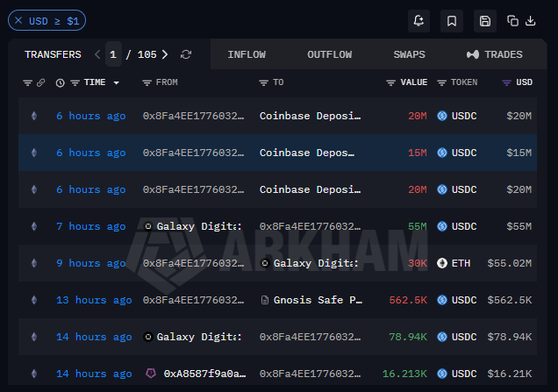The image size is (558, 392).
Task: Switch to the OUTFLOW tab
Action: 330,54
